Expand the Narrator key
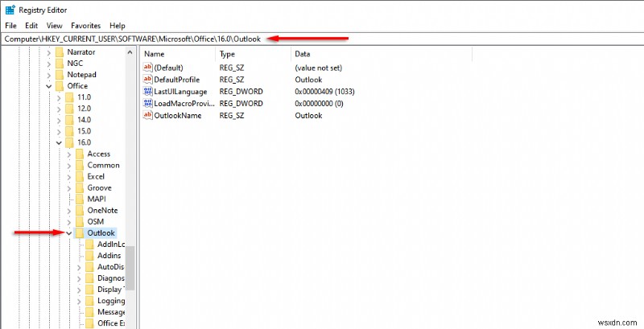Screen dimensions: 644x329 pyautogui.click(x=49, y=52)
